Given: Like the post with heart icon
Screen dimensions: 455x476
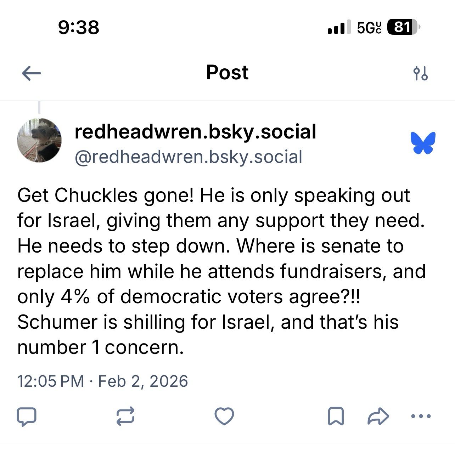Looking at the screenshot, I should coord(224,416).
